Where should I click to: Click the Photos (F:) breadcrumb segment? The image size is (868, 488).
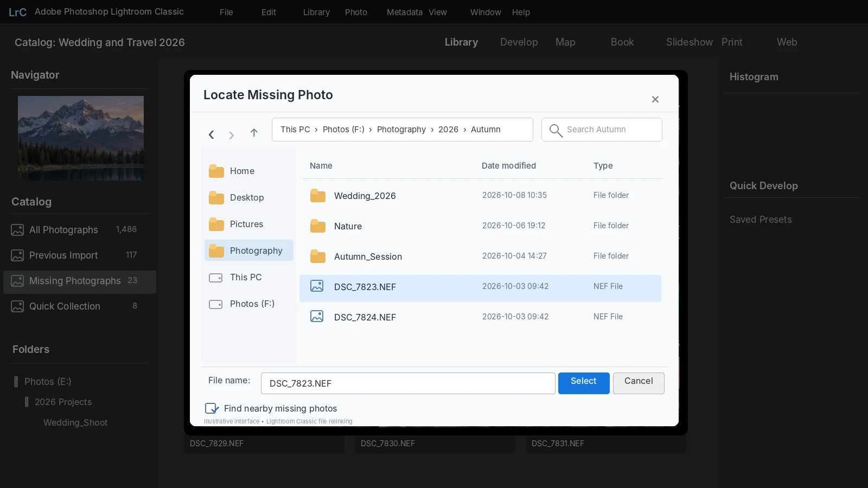343,130
